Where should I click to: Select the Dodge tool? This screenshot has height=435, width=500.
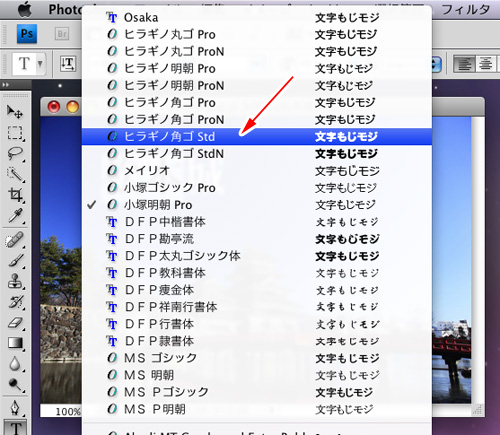coord(15,384)
